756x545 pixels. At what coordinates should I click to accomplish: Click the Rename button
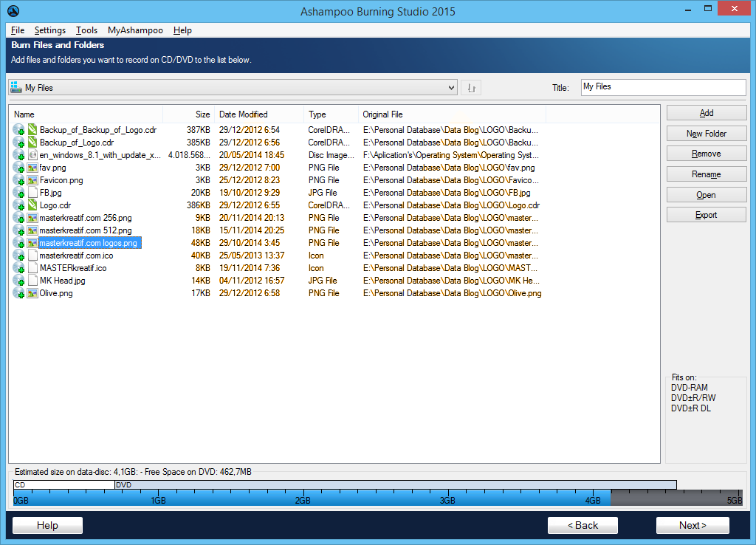point(707,174)
